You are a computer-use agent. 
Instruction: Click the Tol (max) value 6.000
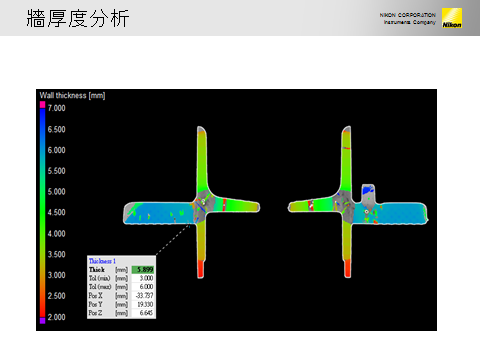pos(146,287)
